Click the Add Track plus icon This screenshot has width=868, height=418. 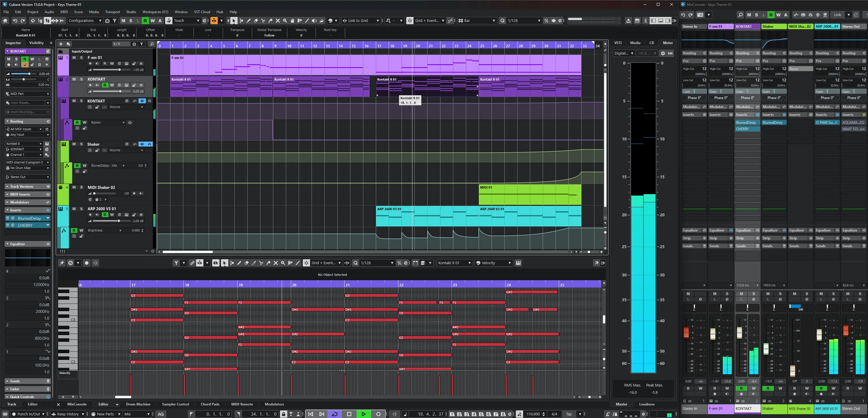(61, 44)
